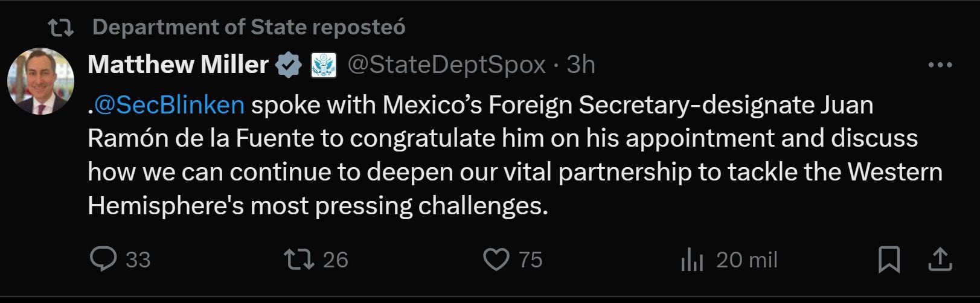Click the '3h' tweet timestamp

pyautogui.click(x=581, y=65)
